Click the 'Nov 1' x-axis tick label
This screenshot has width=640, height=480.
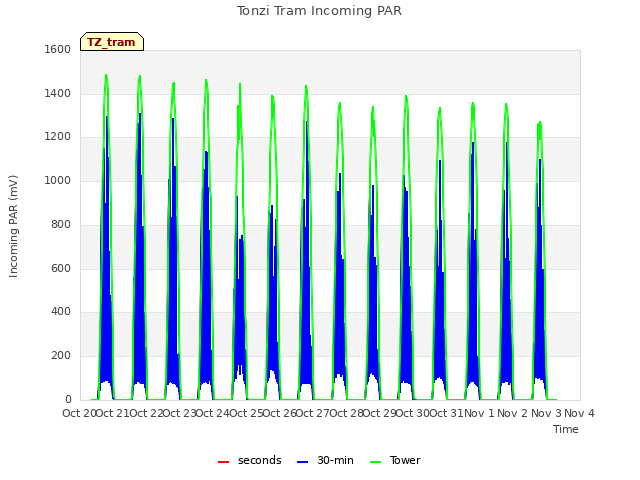click(x=479, y=413)
